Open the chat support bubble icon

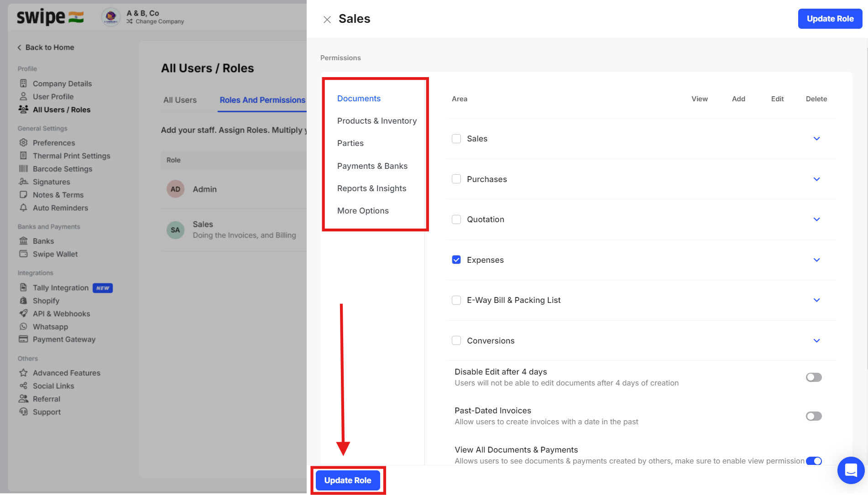click(x=851, y=470)
